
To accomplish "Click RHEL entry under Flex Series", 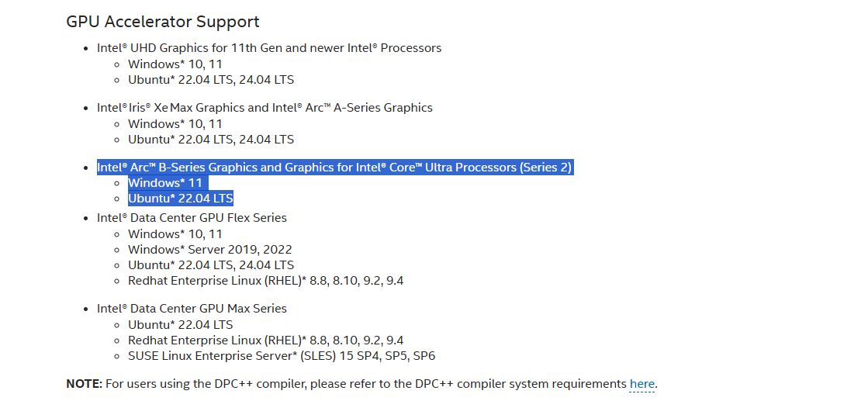I will coord(266,281).
